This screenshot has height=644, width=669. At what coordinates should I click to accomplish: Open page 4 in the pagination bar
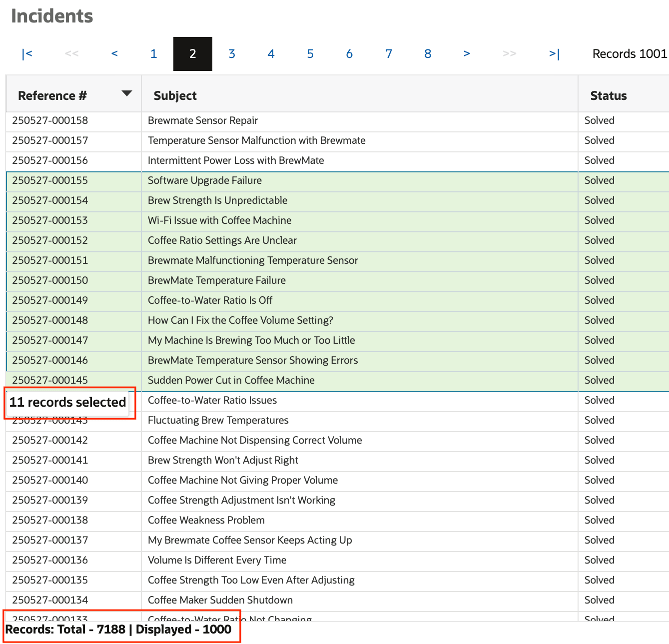(x=271, y=54)
